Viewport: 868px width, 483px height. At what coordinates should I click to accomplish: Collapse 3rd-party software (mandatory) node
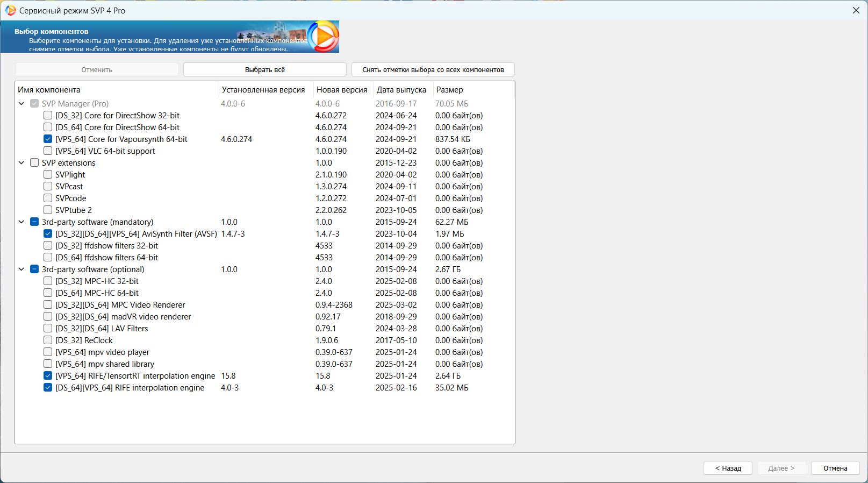(x=21, y=222)
